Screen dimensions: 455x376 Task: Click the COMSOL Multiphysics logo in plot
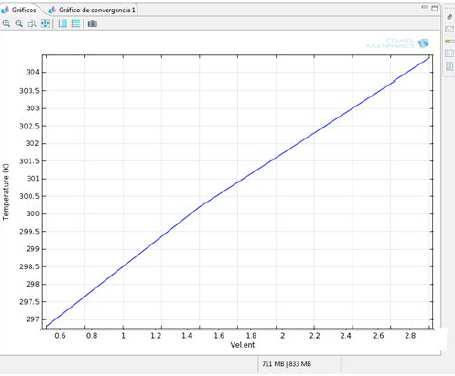[397, 43]
